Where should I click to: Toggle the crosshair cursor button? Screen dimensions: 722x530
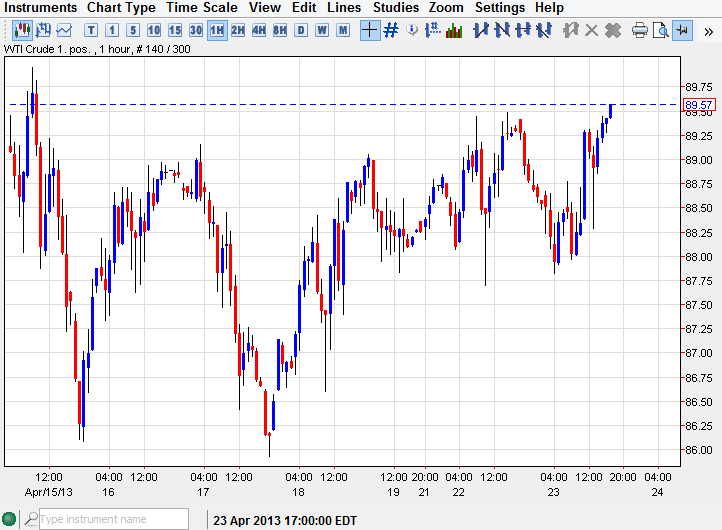tap(369, 30)
